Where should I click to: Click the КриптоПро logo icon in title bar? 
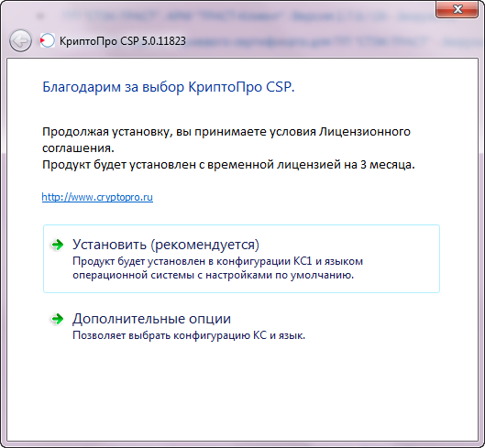coord(48,40)
